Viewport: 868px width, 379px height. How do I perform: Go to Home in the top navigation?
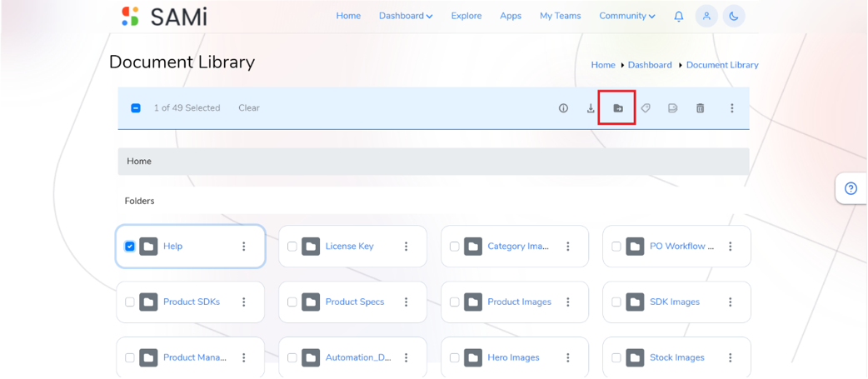[348, 16]
